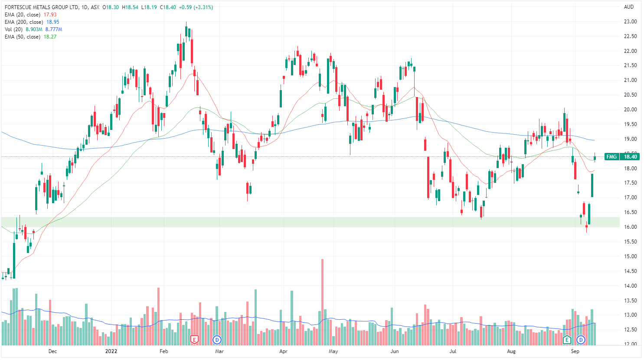Click the red earnings E marker in February
The image size is (644, 360).
194,340
